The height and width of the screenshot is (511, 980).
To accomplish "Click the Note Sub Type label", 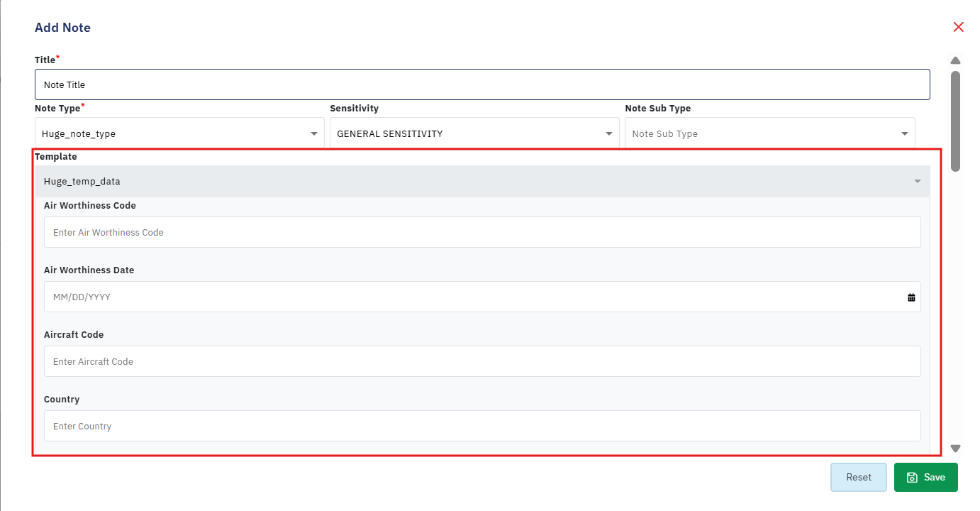I will pos(658,108).
